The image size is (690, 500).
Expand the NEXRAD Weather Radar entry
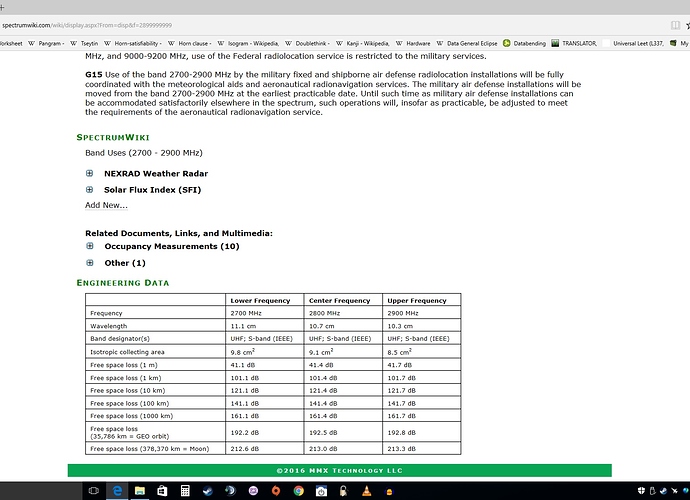90,173
